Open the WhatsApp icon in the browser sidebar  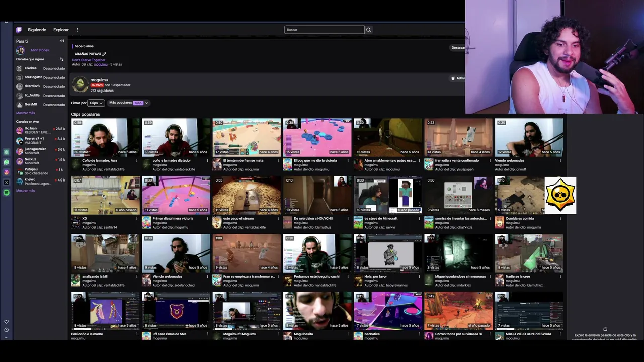[6, 162]
